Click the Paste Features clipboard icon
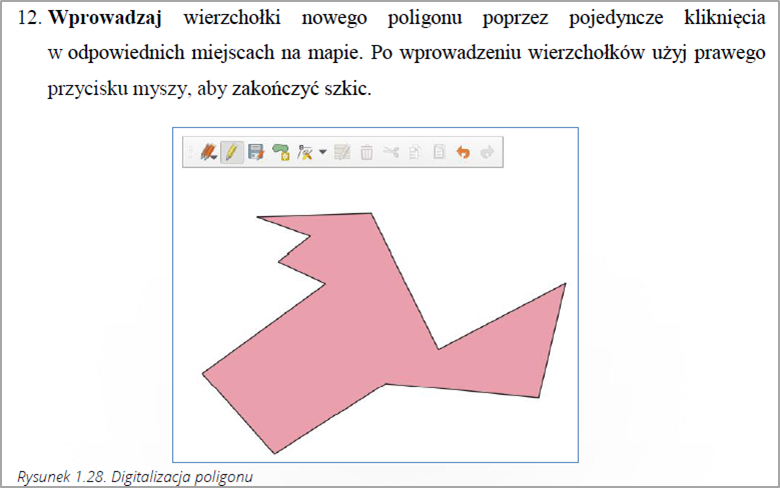The height and width of the screenshot is (488, 780). click(x=439, y=151)
